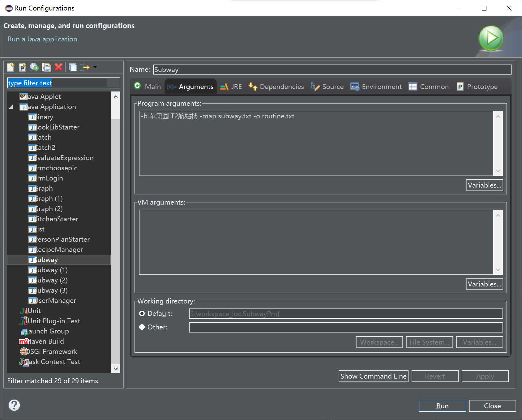Switch to the Arguments tab

190,87
